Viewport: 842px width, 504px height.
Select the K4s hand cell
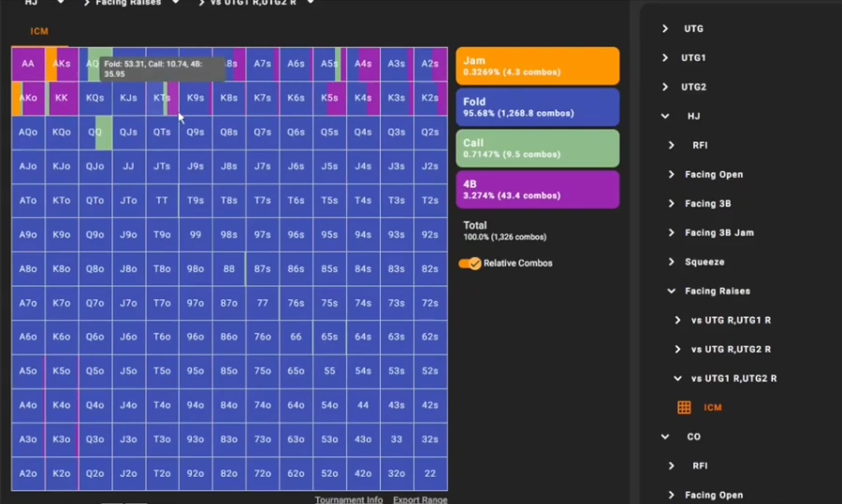tap(363, 97)
